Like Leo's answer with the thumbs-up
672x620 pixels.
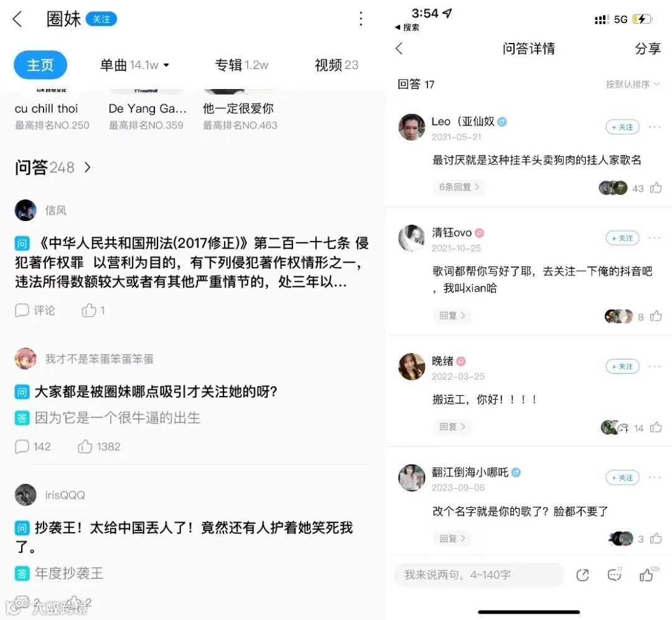656,188
